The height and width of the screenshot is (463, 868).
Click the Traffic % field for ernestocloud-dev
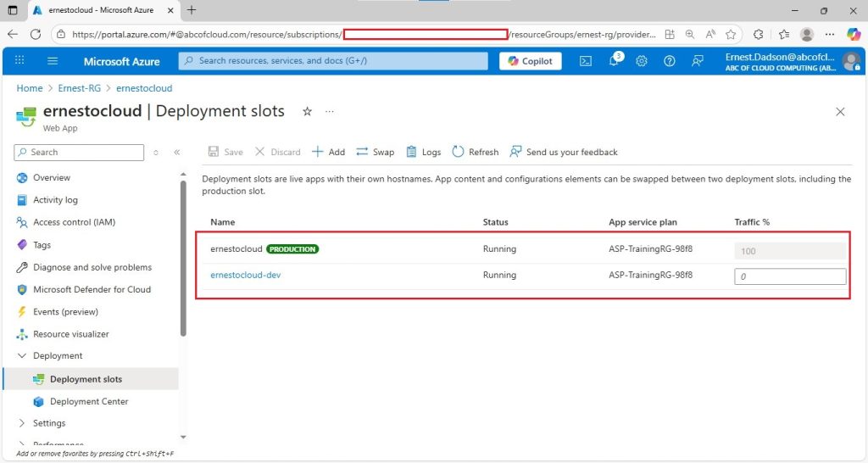pyautogui.click(x=790, y=276)
